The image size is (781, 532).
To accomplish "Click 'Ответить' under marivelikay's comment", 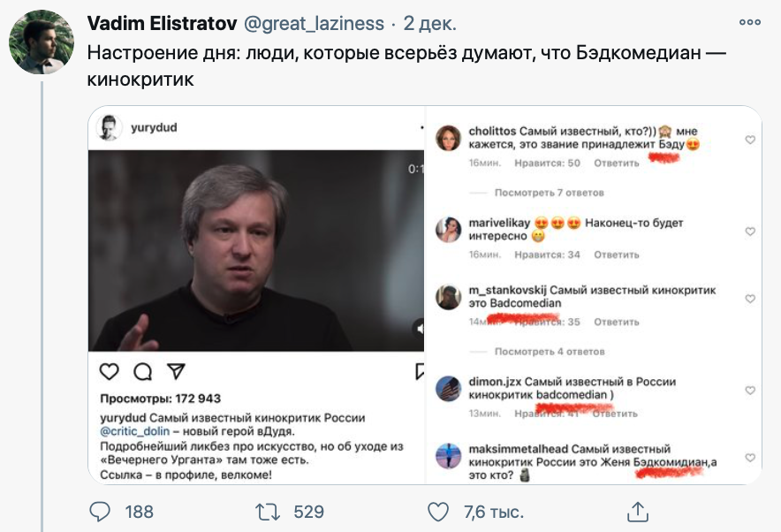I will click(616, 255).
